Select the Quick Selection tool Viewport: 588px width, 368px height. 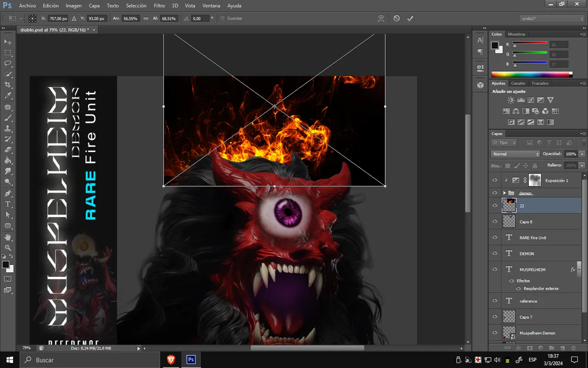(8, 74)
